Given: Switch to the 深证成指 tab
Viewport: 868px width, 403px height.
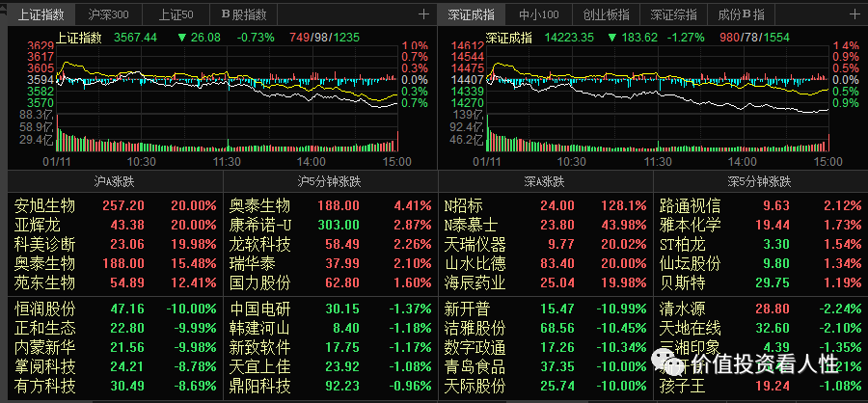Looking at the screenshot, I should point(472,14).
